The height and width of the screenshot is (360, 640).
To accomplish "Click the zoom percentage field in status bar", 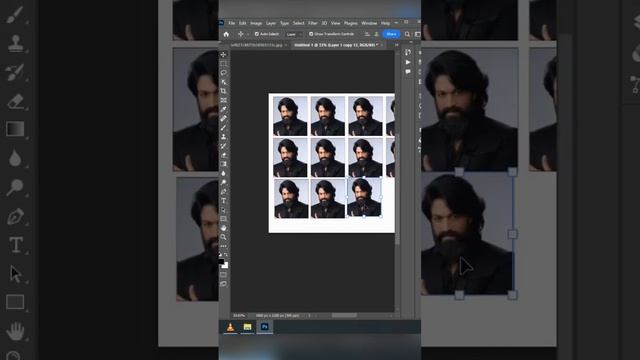I will click(x=239, y=316).
